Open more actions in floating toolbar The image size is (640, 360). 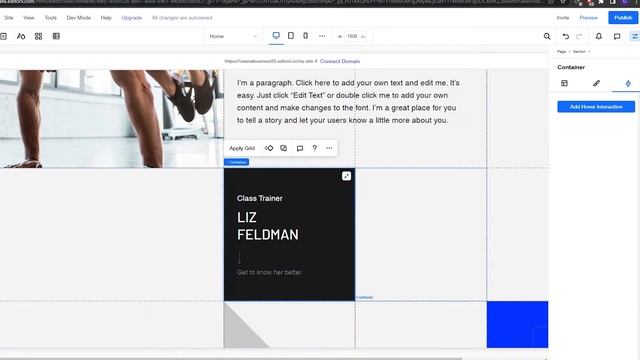point(329,148)
